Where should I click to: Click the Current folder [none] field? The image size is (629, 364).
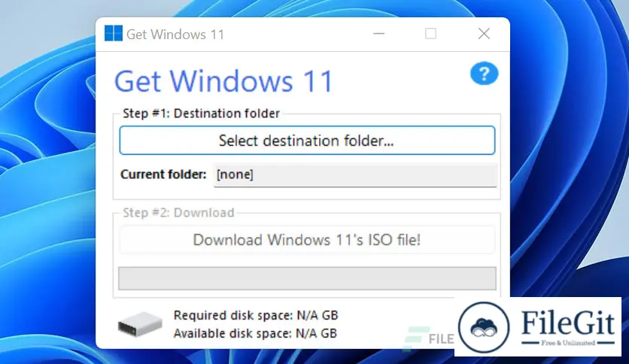click(355, 174)
